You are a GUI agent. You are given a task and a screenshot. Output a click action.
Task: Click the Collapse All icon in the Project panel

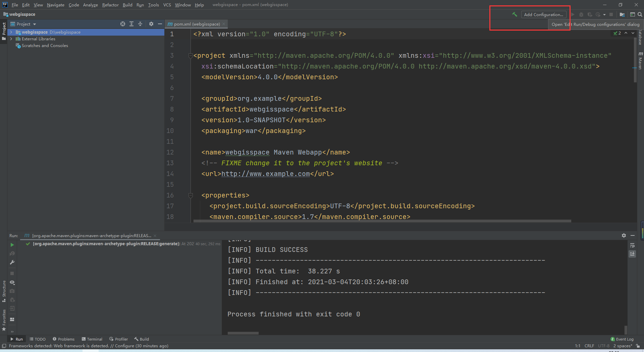point(140,24)
